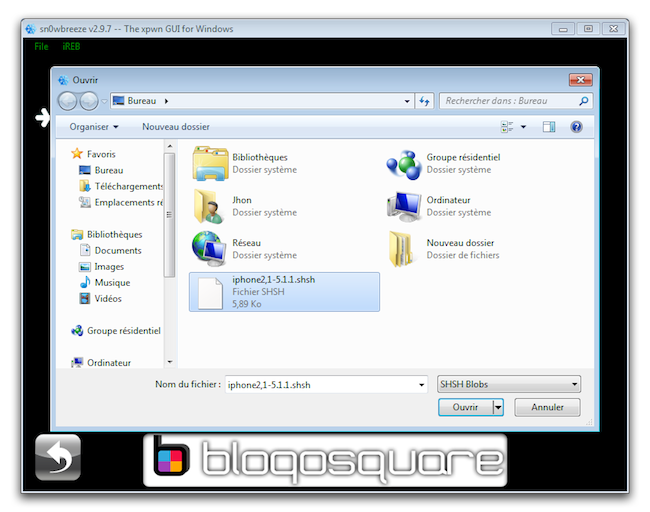The height and width of the screenshot is (512, 650).
Task: Select Emplacements récents in the sidebar
Action: click(x=129, y=202)
